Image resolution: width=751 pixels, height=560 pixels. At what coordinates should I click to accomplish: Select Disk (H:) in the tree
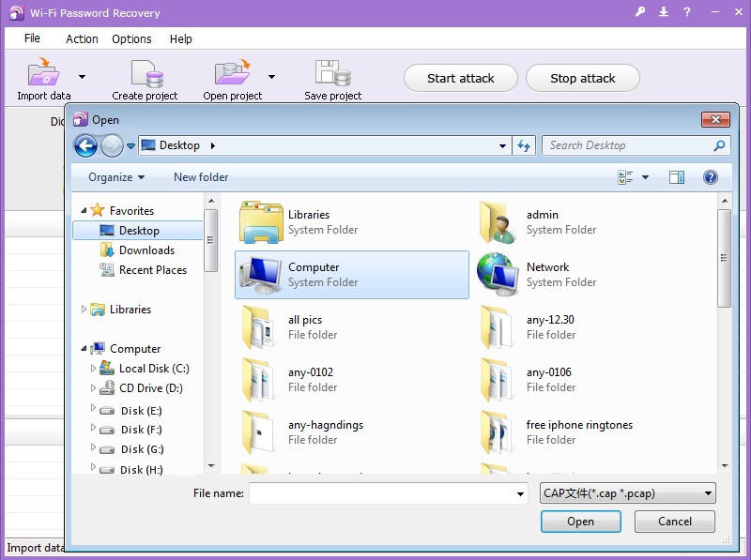click(x=131, y=470)
